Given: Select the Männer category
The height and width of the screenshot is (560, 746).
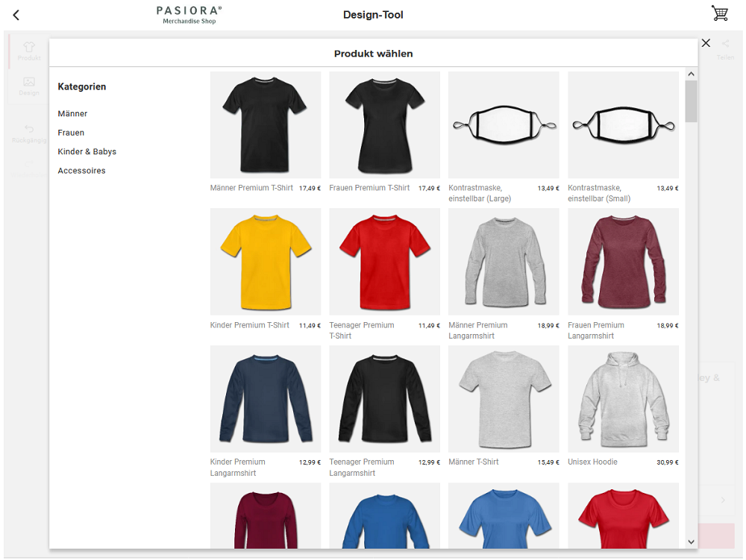Looking at the screenshot, I should [x=73, y=113].
